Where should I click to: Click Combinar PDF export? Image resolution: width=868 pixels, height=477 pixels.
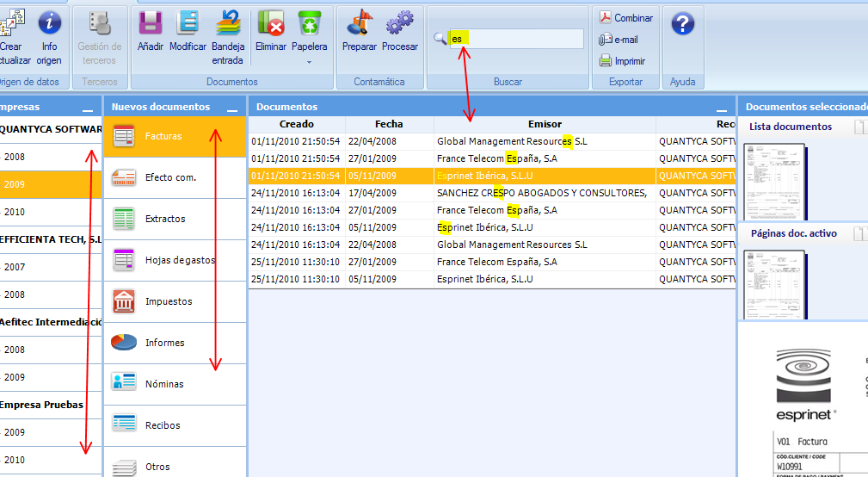tap(626, 18)
